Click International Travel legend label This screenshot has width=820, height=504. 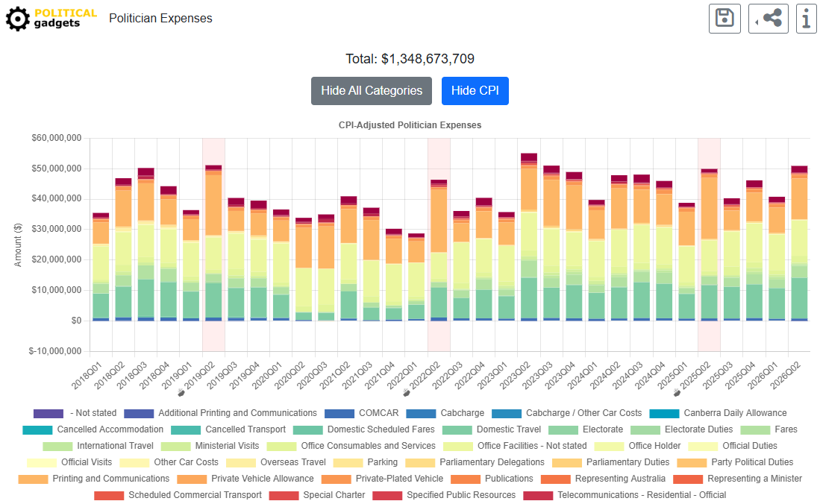(x=115, y=445)
